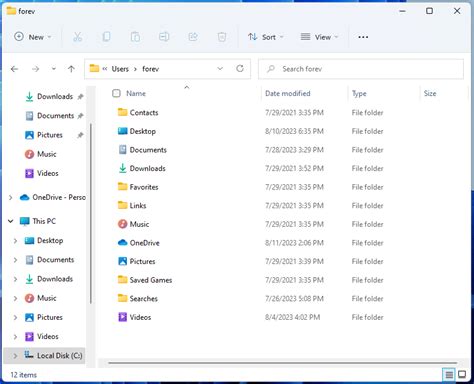474x384 pixels.
Task: Expand address bar history dropdown
Action: tap(220, 69)
